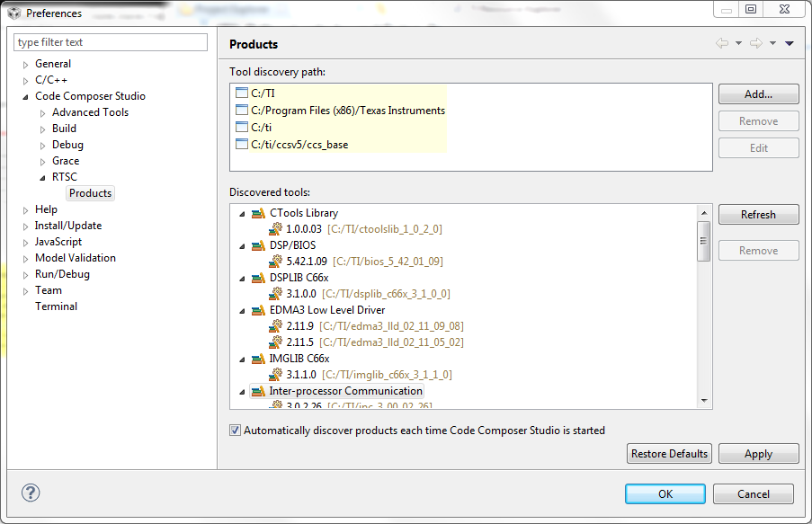
Task: Click the type filter text field
Action: coord(112,42)
